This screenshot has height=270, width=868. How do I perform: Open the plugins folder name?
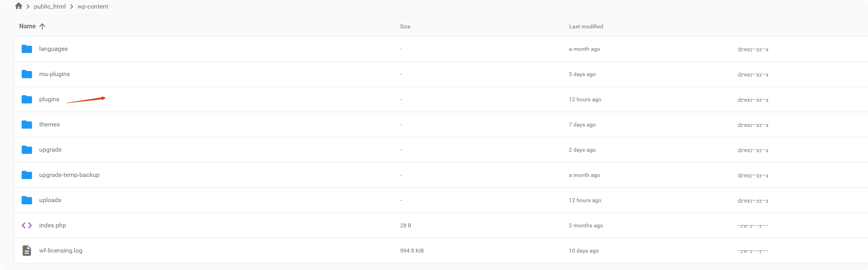pos(49,99)
